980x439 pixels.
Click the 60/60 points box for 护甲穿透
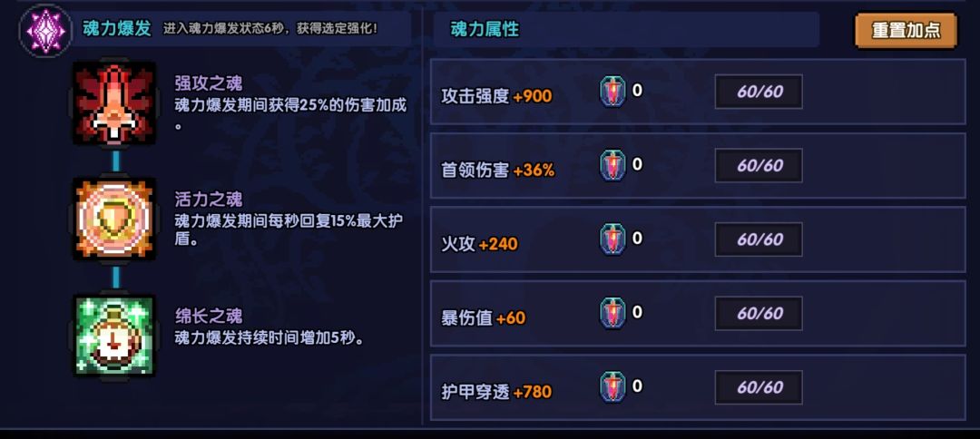pyautogui.click(x=759, y=387)
